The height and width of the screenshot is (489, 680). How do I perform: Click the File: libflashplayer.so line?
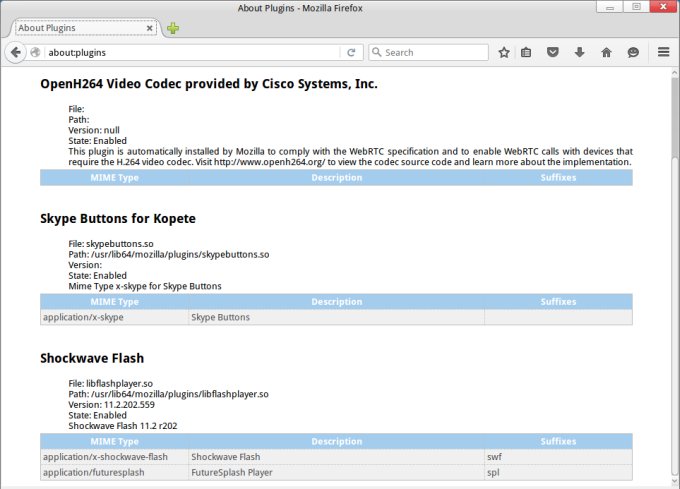pyautogui.click(x=111, y=384)
